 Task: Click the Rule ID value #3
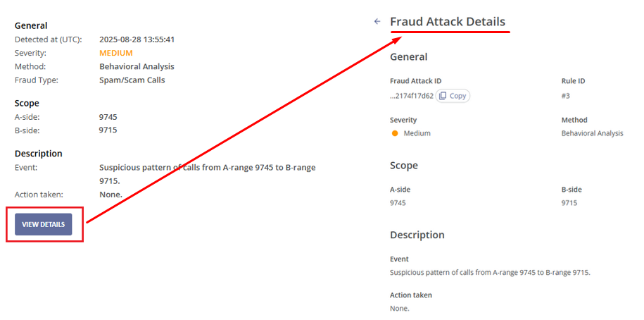click(566, 96)
